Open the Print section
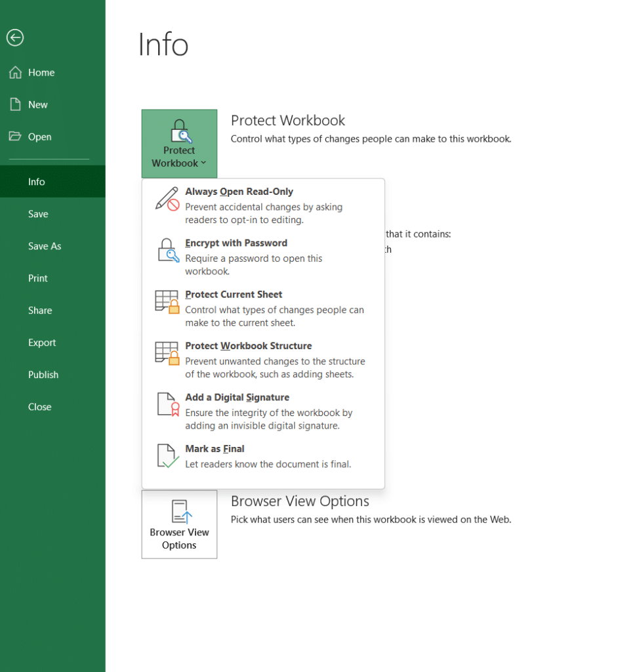Image resolution: width=618 pixels, height=672 pixels. [37, 278]
